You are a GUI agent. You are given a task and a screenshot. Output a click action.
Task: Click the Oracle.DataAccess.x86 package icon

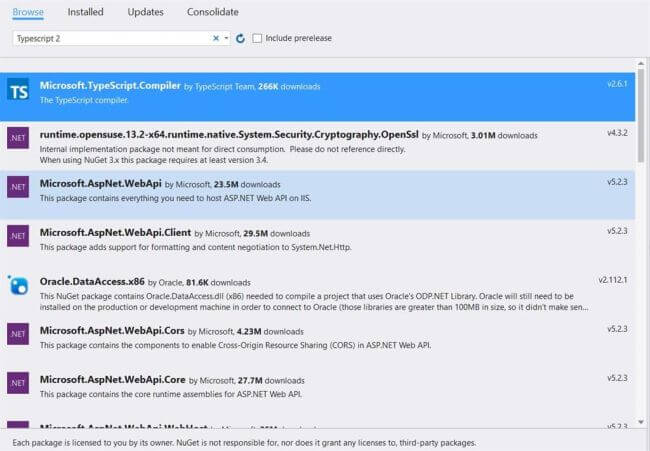18,285
